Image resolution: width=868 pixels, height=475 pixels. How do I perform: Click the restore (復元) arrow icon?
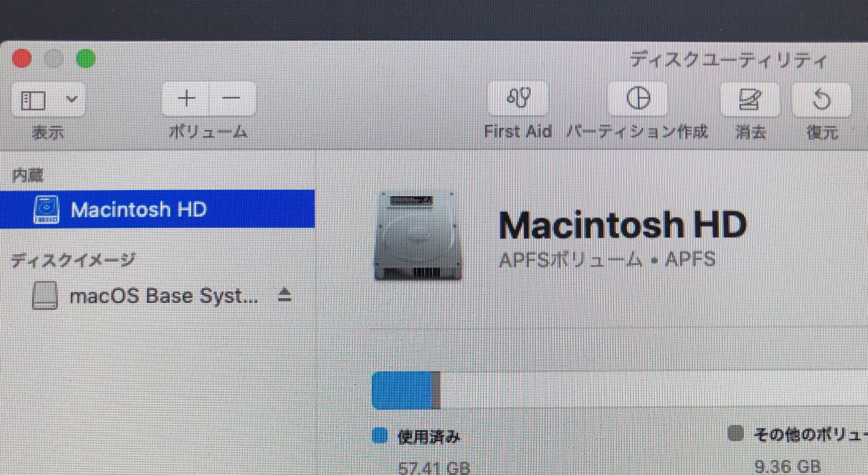[x=821, y=99]
